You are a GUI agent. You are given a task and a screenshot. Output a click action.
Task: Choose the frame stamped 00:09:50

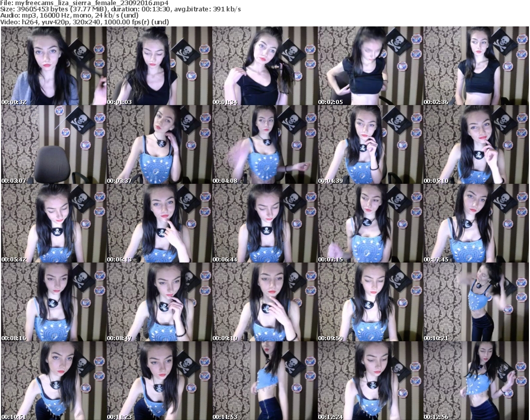click(x=371, y=302)
